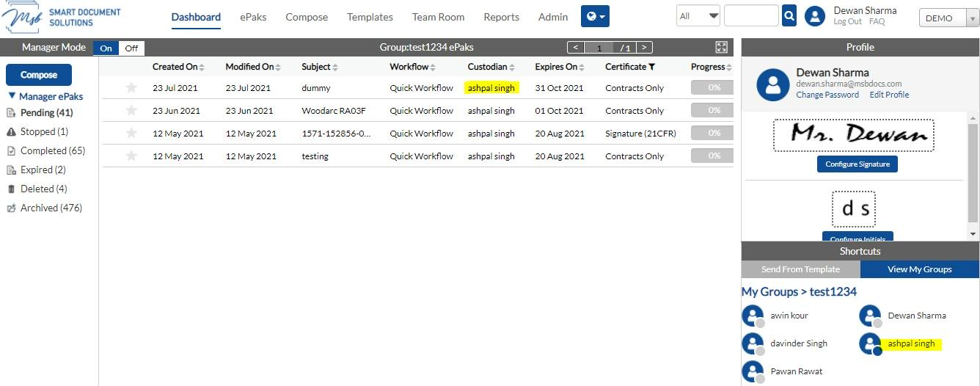Collapse the Manager ePaks tree
980x386 pixels.
coord(12,96)
